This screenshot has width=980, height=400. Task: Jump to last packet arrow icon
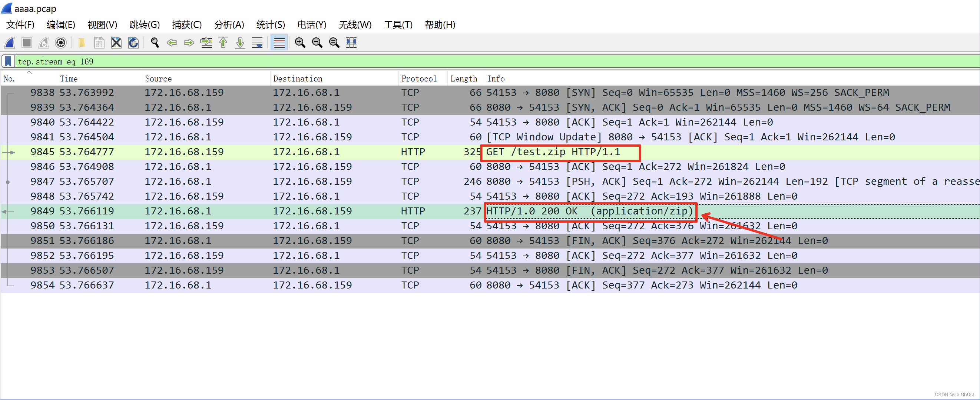click(x=240, y=43)
